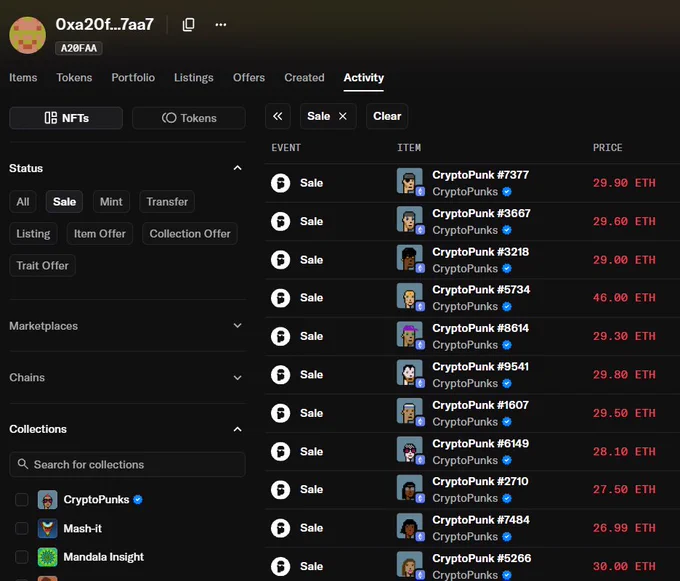680x581 pixels.
Task: Copy the wallet address 0xa20f...7aa7
Action: [x=188, y=25]
